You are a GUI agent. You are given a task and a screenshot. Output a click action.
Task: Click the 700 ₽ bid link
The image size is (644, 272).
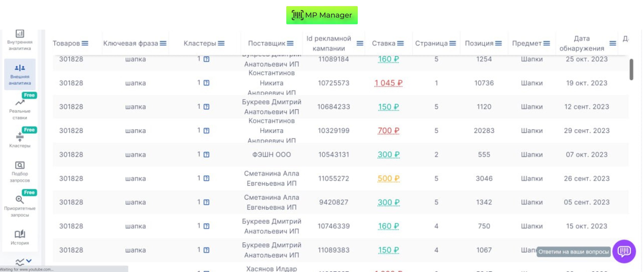click(388, 131)
